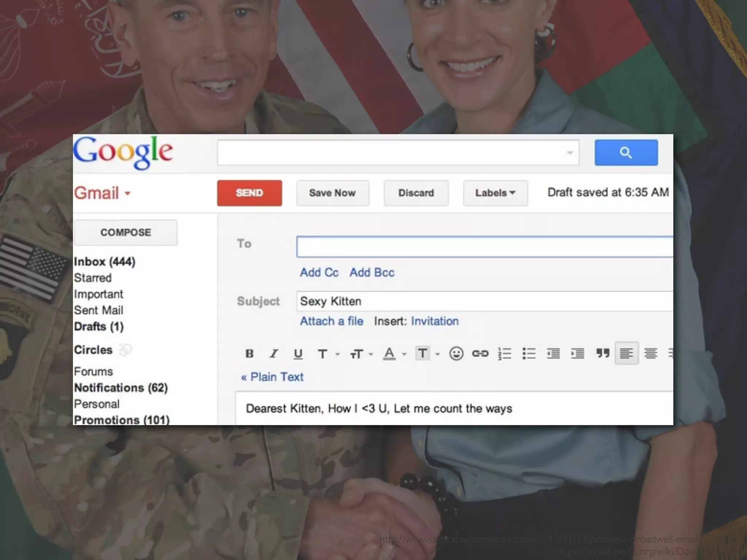Click the Draft saved at 6:35 AM text
747x560 pixels.
(608, 192)
